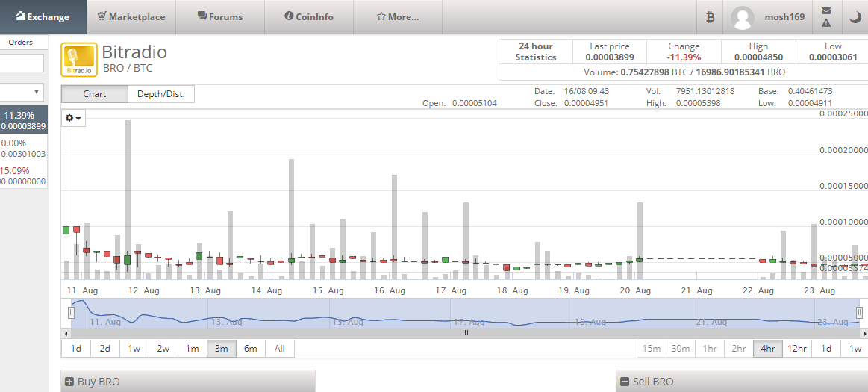Select the All zoom range

click(280, 348)
